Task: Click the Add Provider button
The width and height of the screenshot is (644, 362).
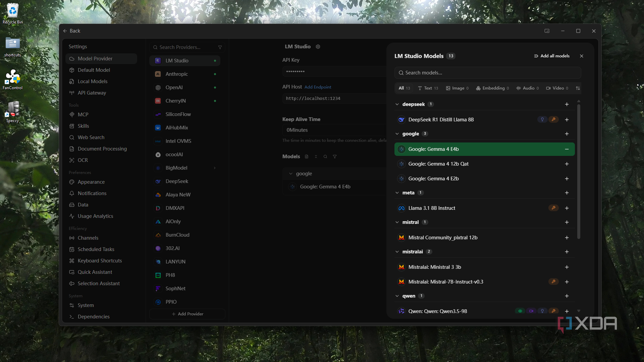Action: pos(187,314)
